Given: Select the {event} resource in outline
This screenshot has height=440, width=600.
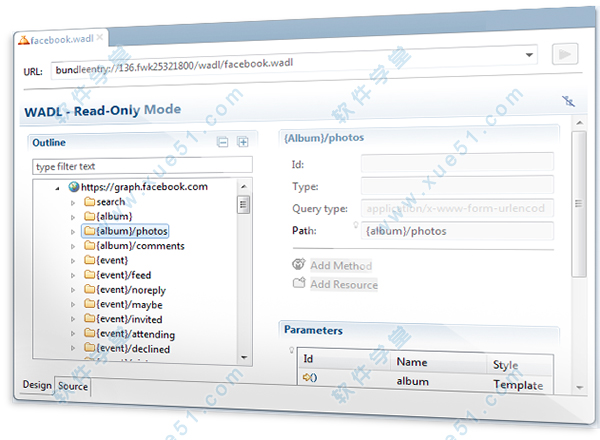Looking at the screenshot, I should (106, 260).
